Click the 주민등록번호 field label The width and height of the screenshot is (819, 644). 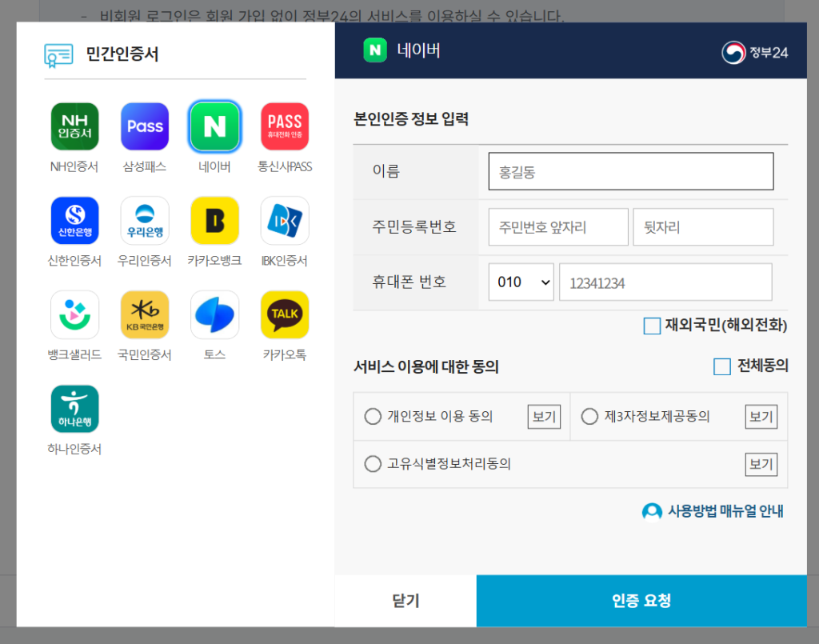(414, 226)
